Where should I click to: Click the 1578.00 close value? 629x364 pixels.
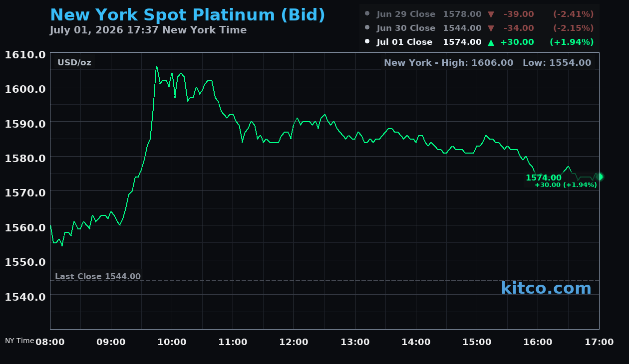[x=462, y=14]
